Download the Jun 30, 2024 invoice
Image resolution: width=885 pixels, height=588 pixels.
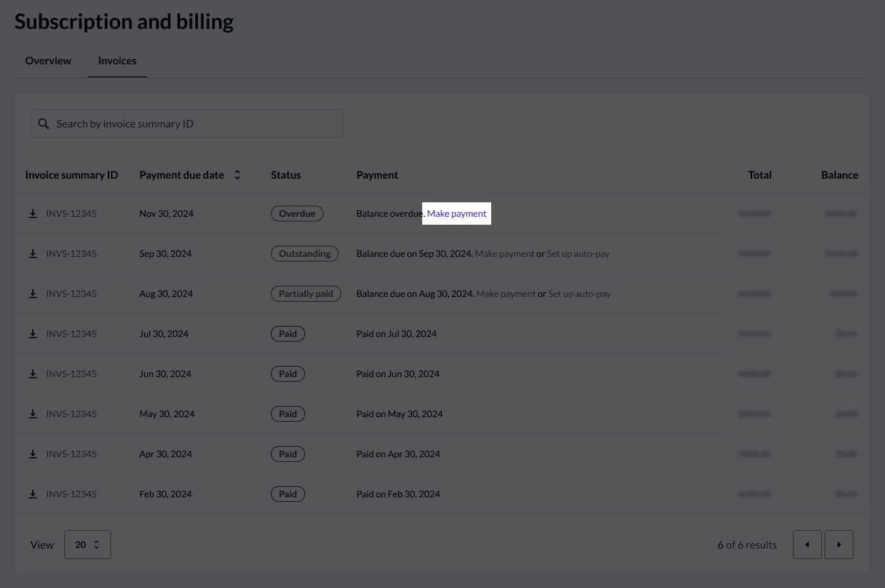coord(33,374)
